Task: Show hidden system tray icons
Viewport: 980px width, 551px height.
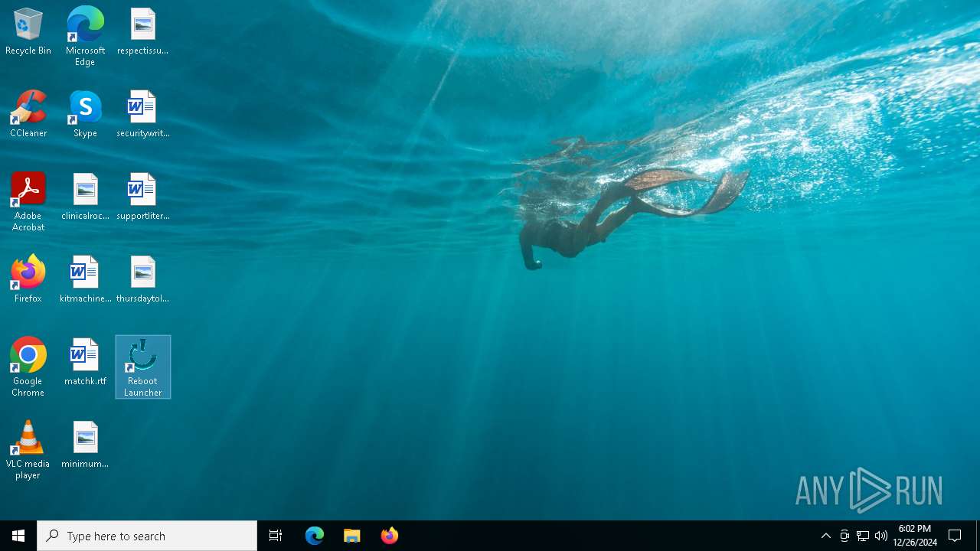Action: click(x=826, y=536)
